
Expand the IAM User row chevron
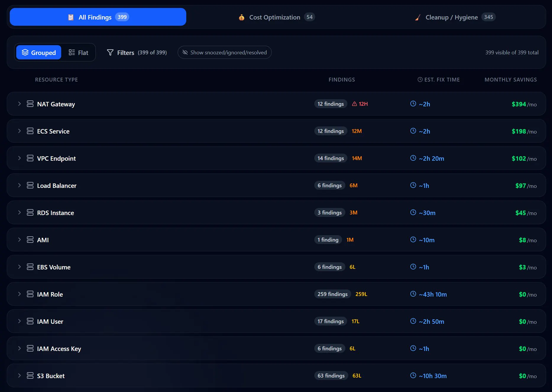click(20, 321)
